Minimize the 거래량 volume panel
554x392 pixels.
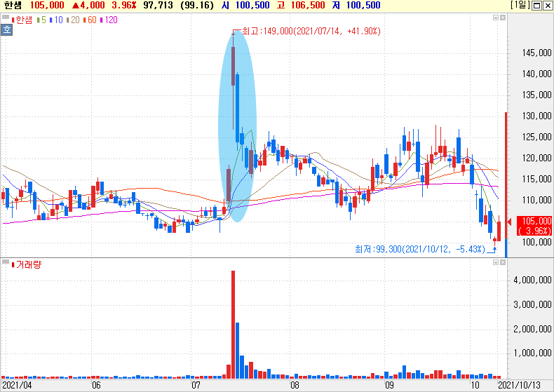pos(496,262)
